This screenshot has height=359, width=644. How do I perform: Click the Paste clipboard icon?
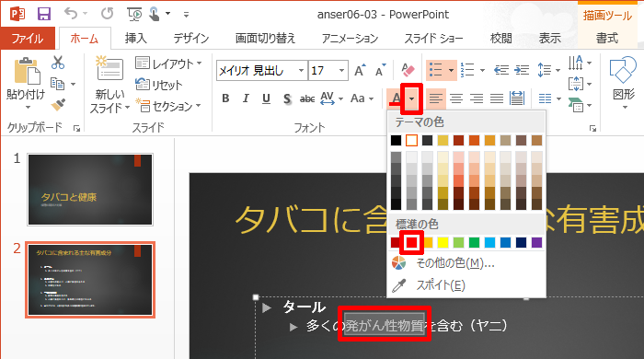click(x=27, y=72)
